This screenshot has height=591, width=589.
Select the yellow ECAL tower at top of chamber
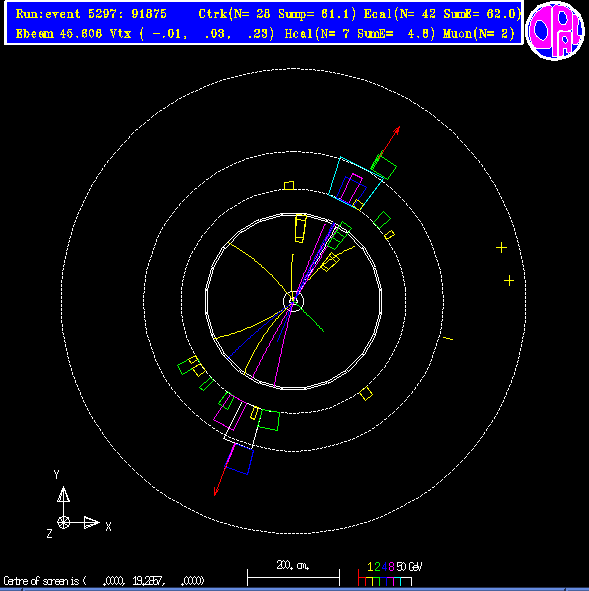[300, 228]
